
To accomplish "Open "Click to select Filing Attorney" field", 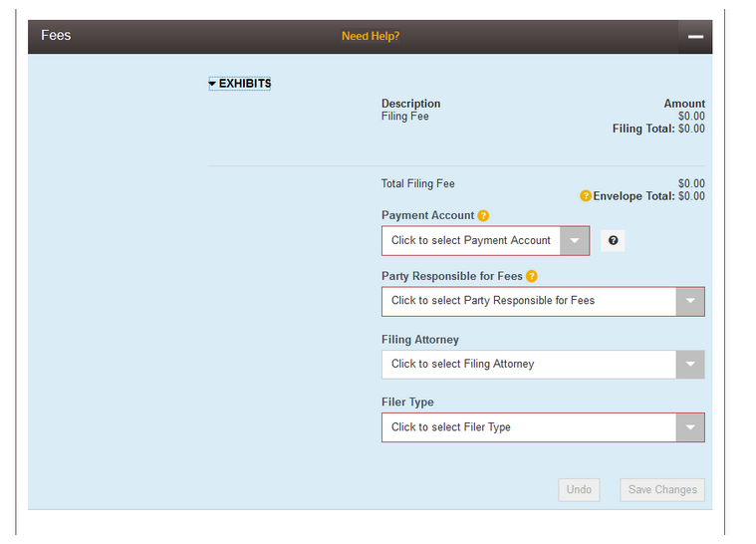I will click(528, 365).
